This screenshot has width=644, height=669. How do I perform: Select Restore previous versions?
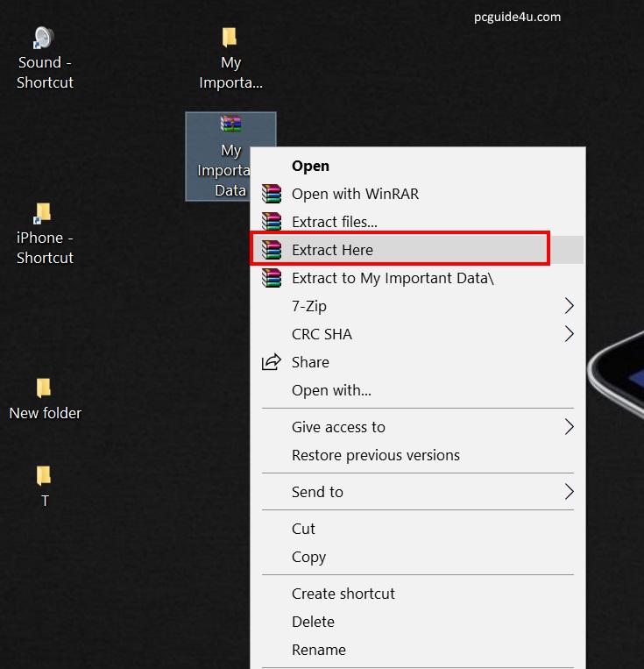[375, 455]
